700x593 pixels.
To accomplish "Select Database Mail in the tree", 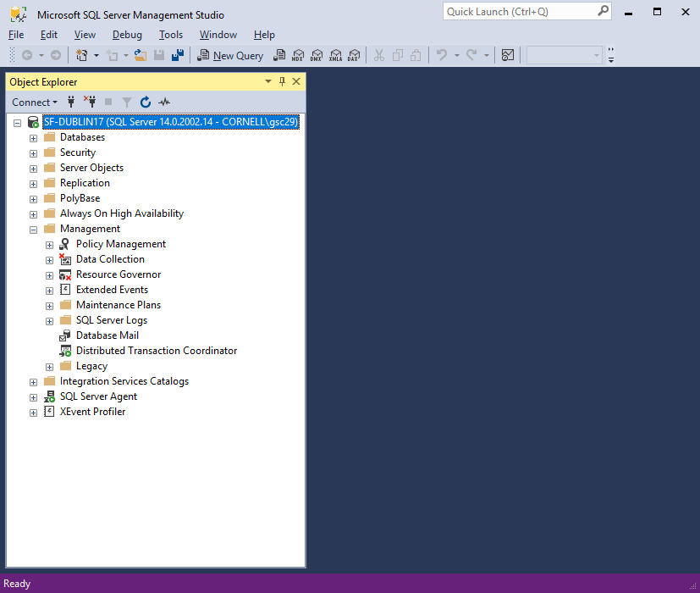I will tap(107, 335).
